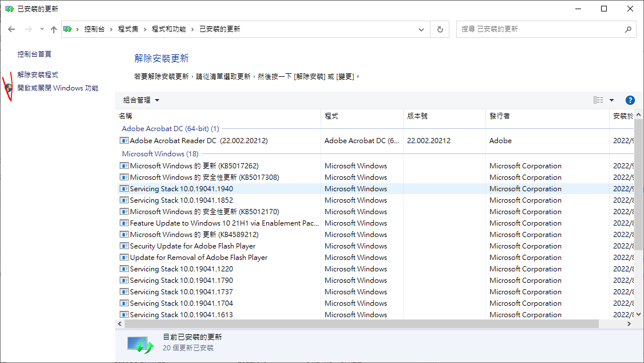Click icon for Servicing Stack 10.0.19041.1613
This screenshot has width=644, height=363.
[x=124, y=315]
